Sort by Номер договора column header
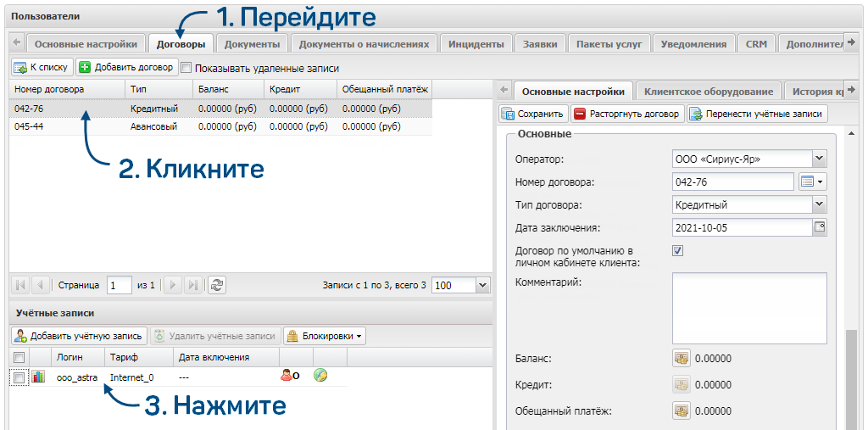Viewport: 868px width, 430px height. click(x=68, y=89)
